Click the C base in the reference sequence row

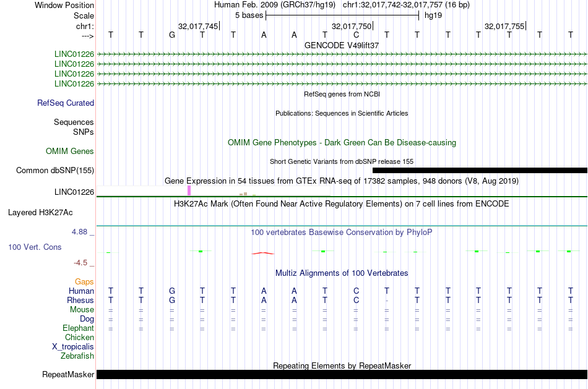pos(356,35)
